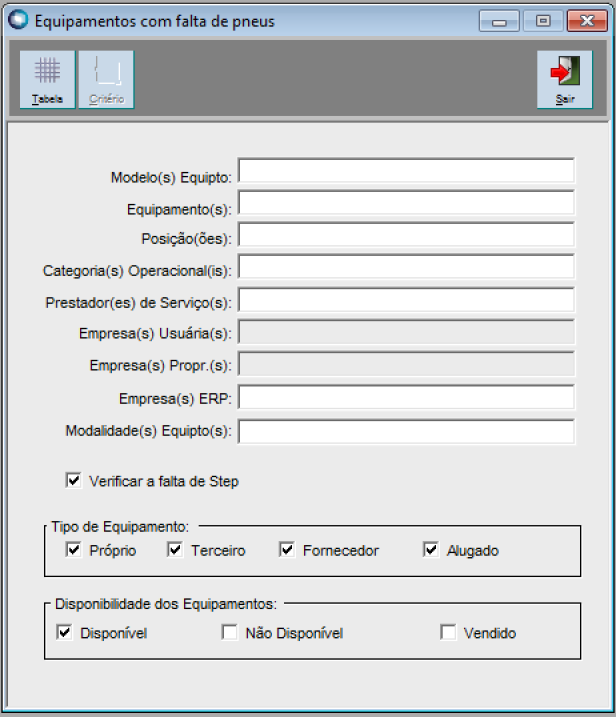Maximize the Equipamentos window
Viewport: 616px width, 717px height.
(543, 21)
